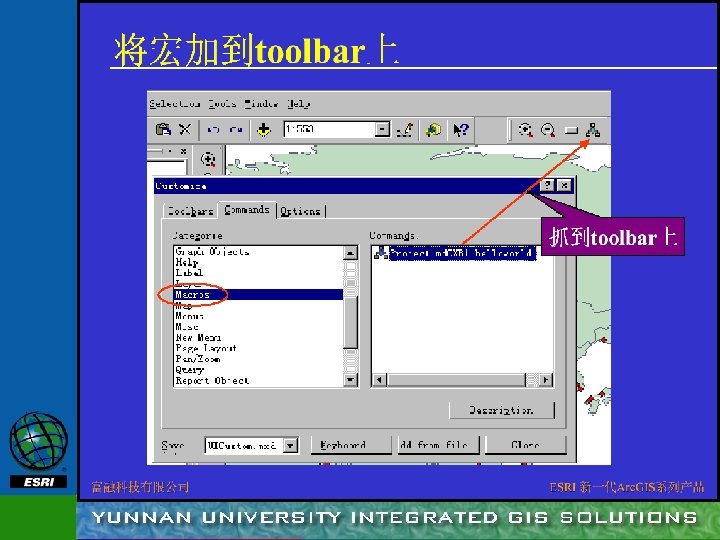Click the Redo arrow icon
The image size is (720, 540).
point(236,130)
